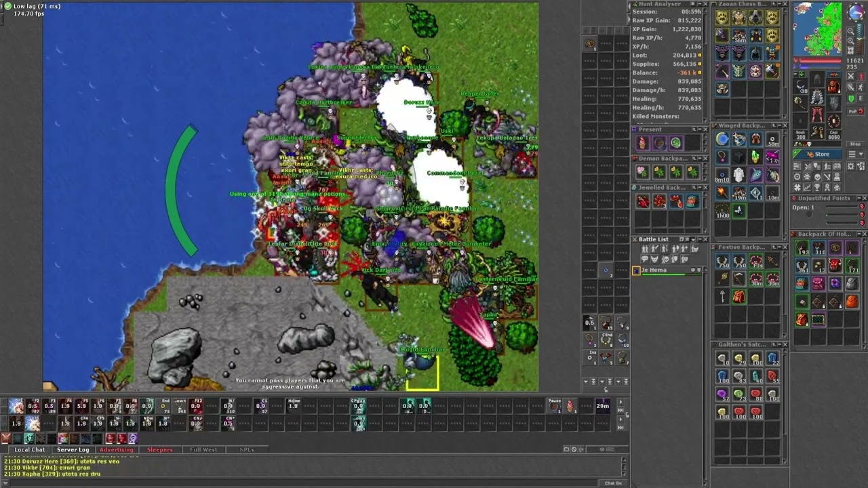Click the Stop button

(x=855, y=144)
